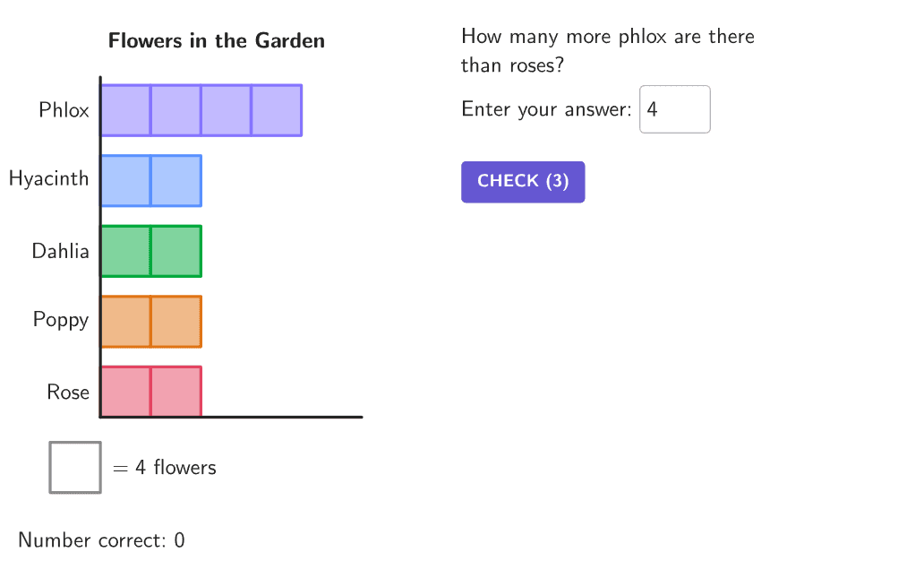Click the first pink Rose square
The image size is (924, 578).
coord(125,392)
